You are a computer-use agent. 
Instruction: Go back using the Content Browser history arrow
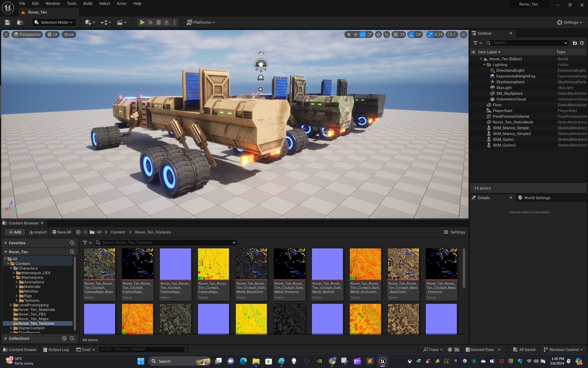pos(78,232)
